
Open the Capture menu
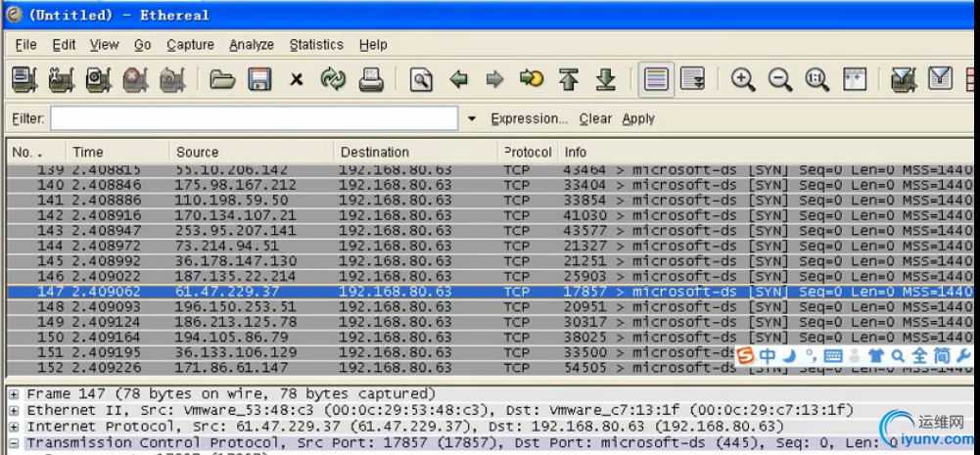190,45
